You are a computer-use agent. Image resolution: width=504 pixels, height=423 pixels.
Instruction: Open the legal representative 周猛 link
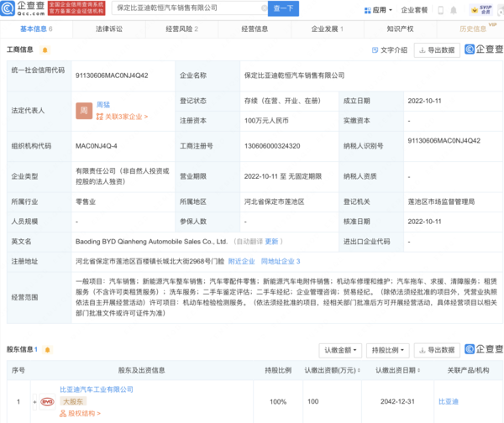[x=103, y=104]
